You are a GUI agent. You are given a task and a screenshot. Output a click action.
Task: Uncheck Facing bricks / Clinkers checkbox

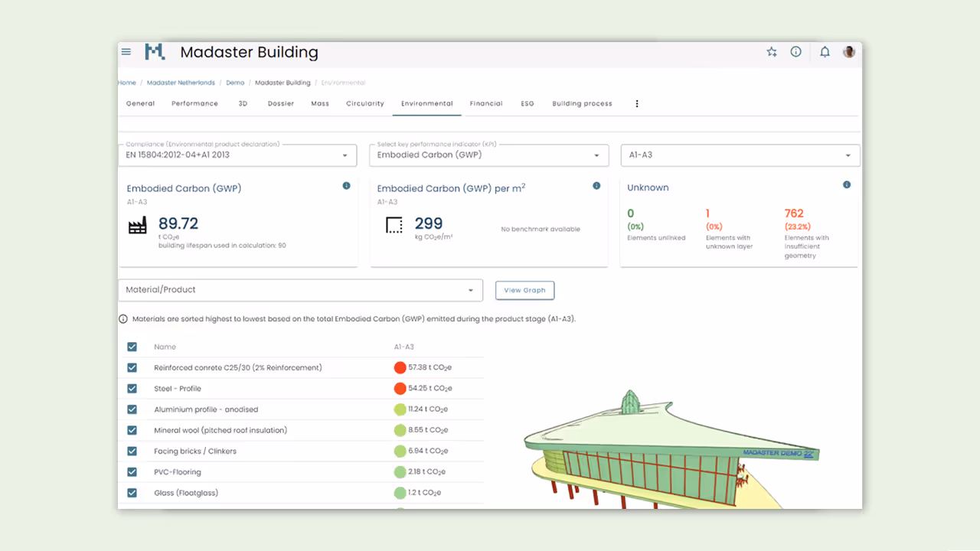132,451
